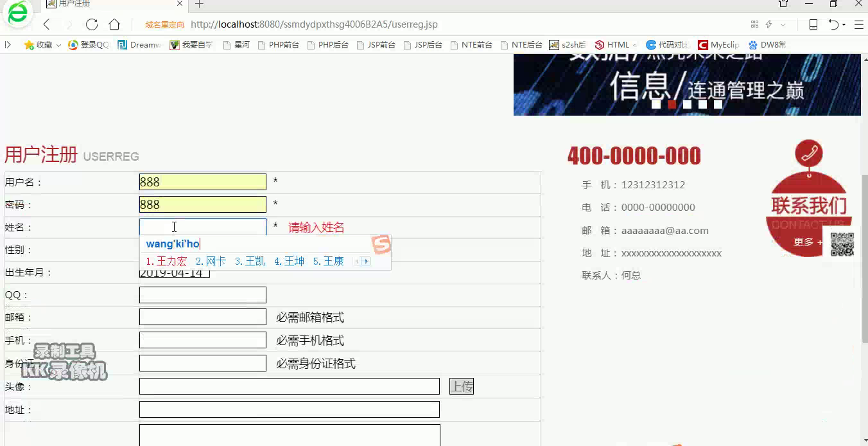Viewport: 868px width, 446px height.
Task: Open the DW8 bookmark
Action: tap(767, 45)
